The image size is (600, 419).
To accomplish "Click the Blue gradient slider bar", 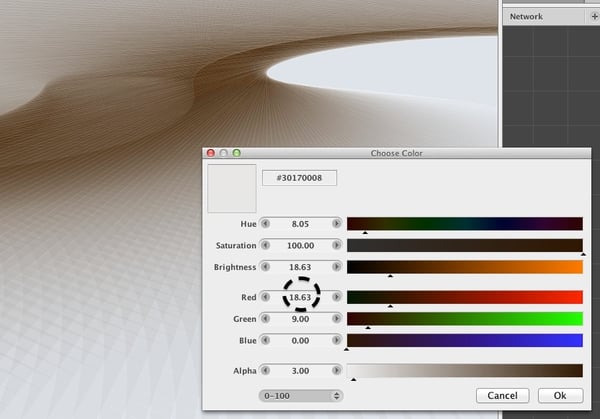I will (465, 341).
